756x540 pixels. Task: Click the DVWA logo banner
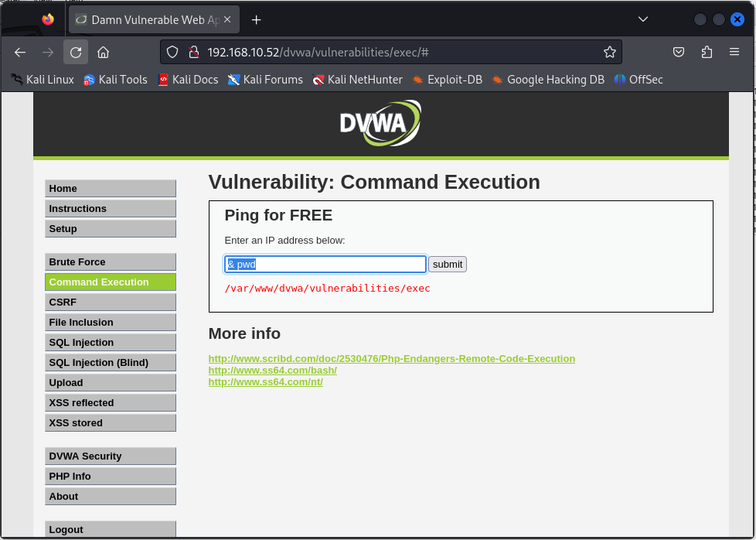pyautogui.click(x=380, y=123)
